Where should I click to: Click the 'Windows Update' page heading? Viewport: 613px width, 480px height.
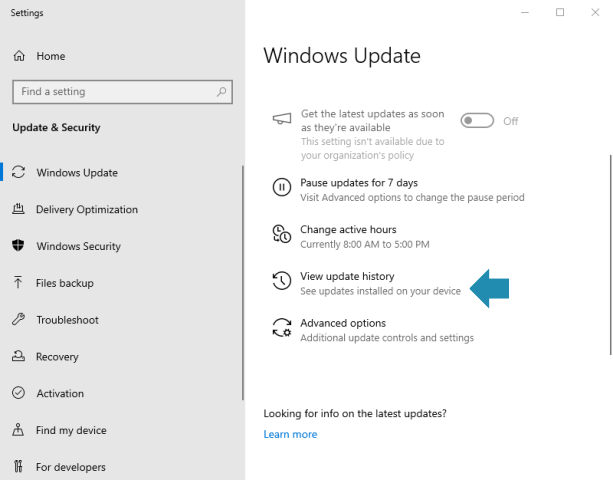click(x=342, y=56)
